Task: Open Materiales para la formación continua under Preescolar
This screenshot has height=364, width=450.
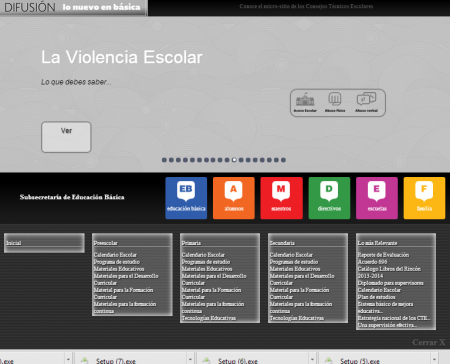Action: point(125,307)
